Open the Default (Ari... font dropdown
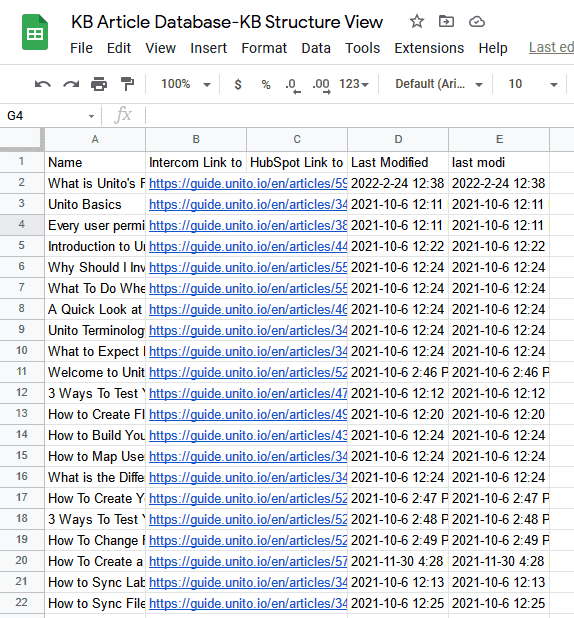This screenshot has width=574, height=618. [439, 84]
